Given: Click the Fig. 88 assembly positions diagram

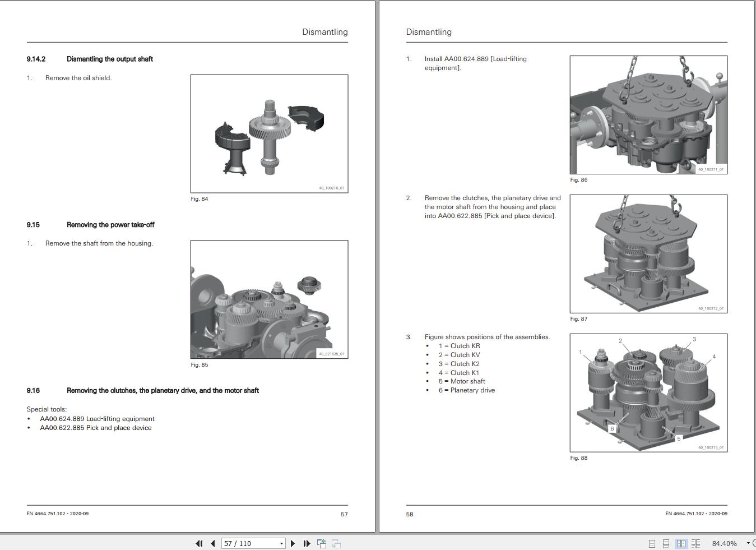Looking at the screenshot, I should tap(648, 392).
